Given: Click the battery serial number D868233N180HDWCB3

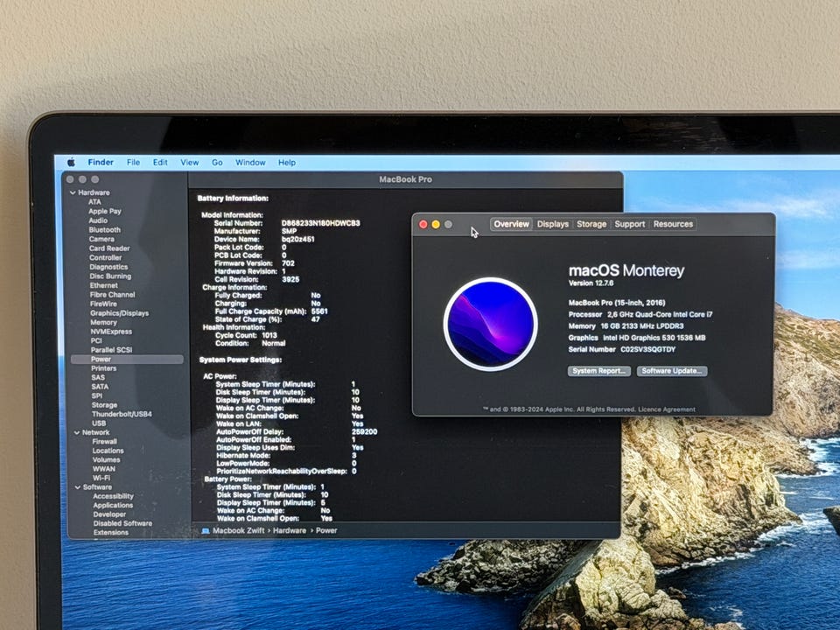Looking at the screenshot, I should (321, 223).
